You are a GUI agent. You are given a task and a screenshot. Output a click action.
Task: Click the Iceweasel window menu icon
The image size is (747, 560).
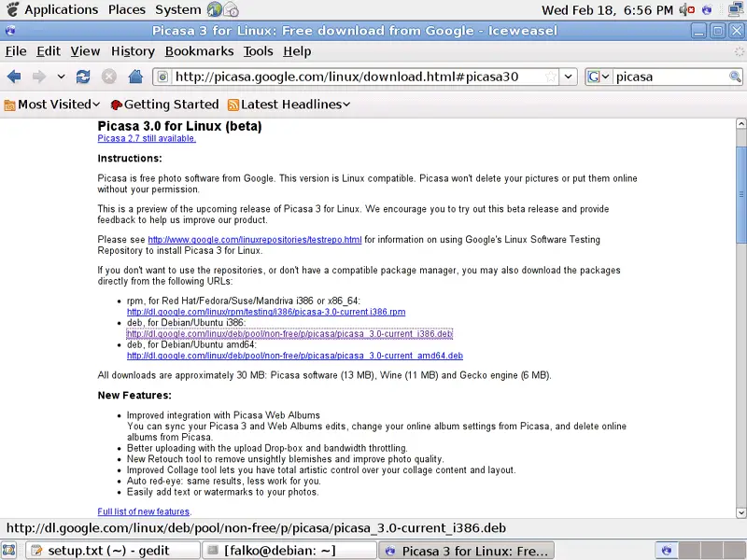(x=10, y=31)
